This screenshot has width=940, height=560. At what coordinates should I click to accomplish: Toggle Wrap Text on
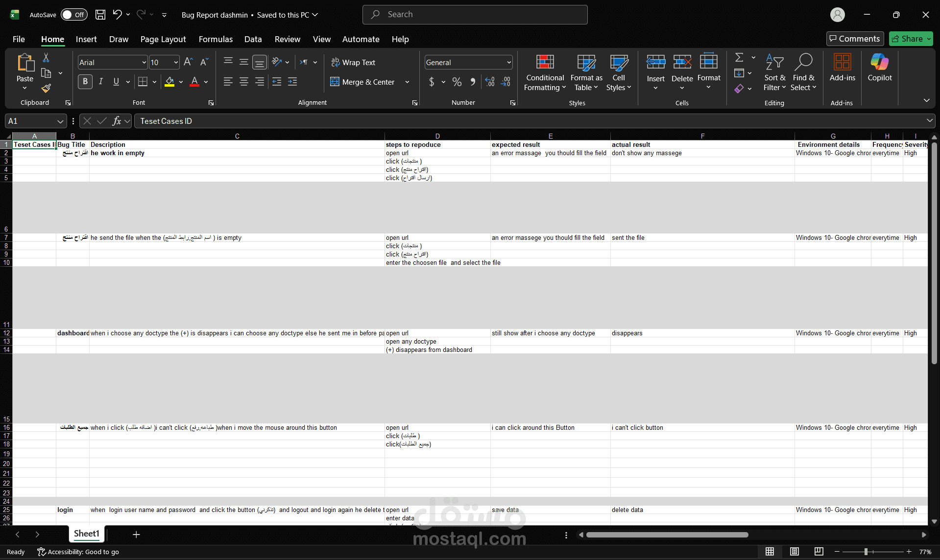(353, 62)
